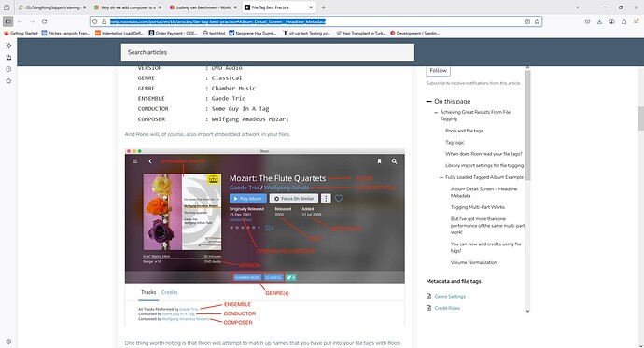Open sidebar settings gear icon

tap(8, 341)
